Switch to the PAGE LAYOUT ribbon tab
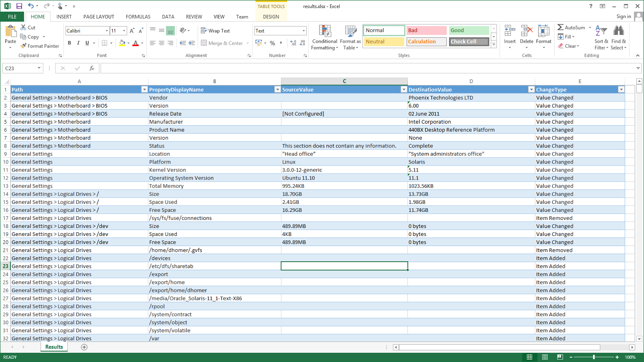This screenshot has width=644, height=362. tap(99, 17)
